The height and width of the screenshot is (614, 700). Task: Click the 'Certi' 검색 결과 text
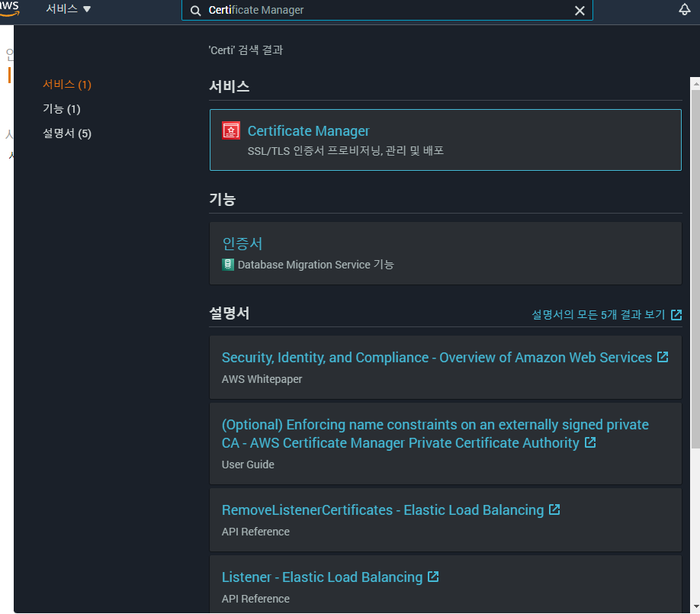click(246, 50)
